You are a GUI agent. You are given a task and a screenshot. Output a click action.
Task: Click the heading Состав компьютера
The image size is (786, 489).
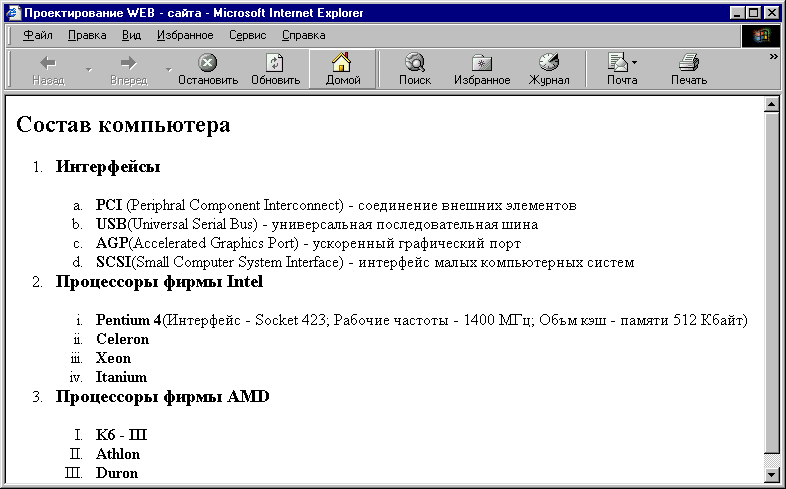[123, 124]
